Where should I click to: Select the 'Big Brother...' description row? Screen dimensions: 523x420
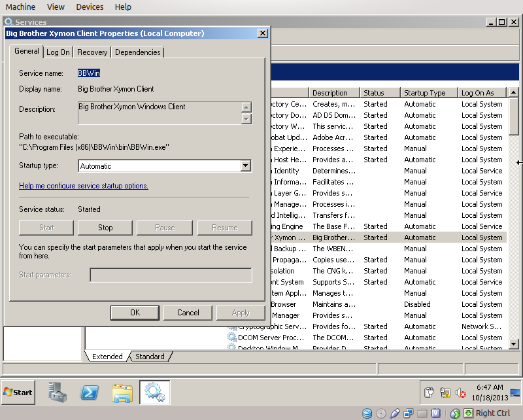[334, 237]
